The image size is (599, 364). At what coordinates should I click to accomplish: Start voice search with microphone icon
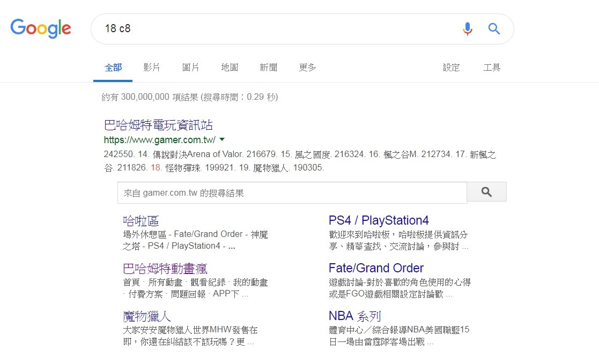click(x=467, y=28)
